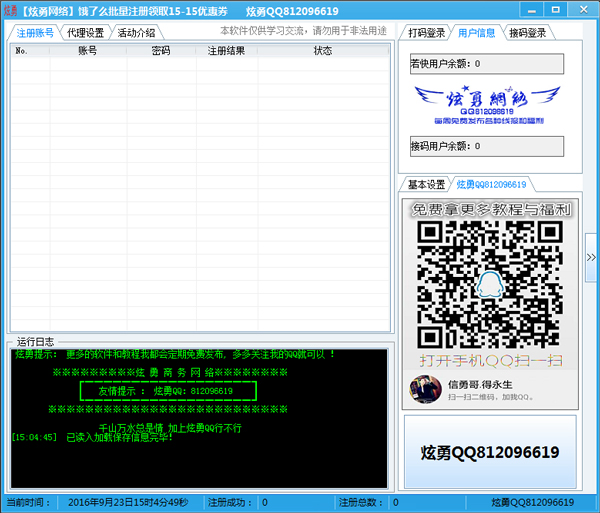Click the 若快用户余额 balance field
Image resolution: width=600 pixels, height=513 pixels.
tap(487, 64)
